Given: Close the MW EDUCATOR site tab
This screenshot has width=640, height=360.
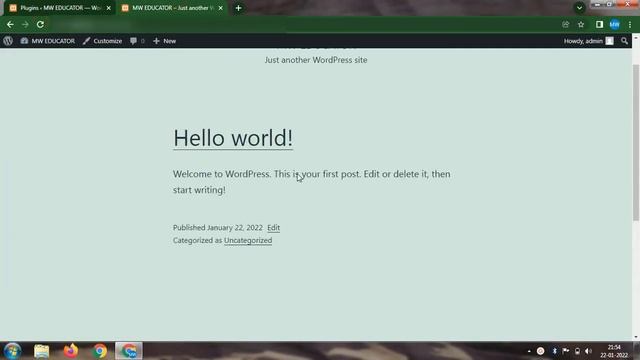Looking at the screenshot, I should click(220, 8).
